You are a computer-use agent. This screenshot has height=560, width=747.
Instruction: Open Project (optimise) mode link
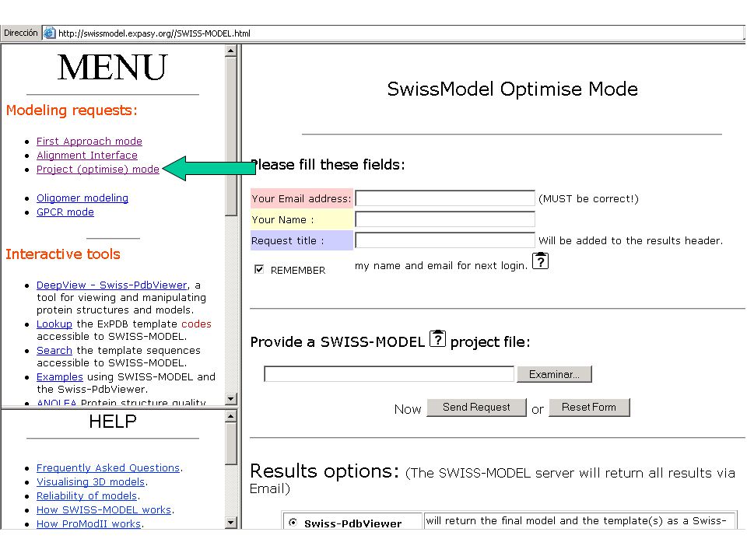coord(98,170)
